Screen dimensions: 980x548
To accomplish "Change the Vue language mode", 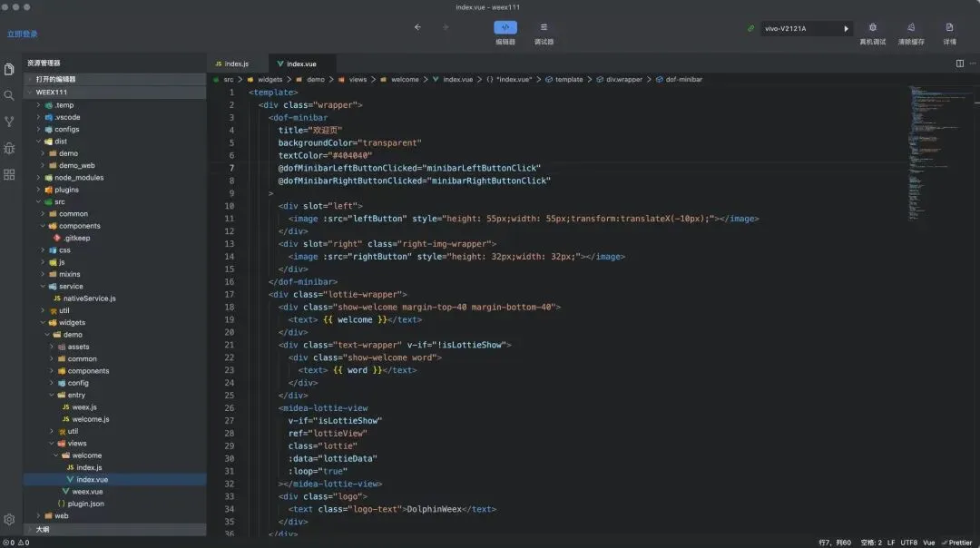I will (x=929, y=543).
